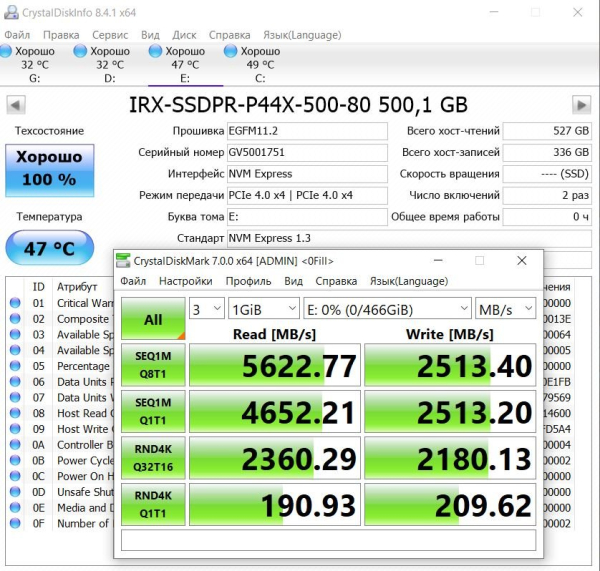
Task: Go to next disk with right arrow
Action: pos(582,105)
